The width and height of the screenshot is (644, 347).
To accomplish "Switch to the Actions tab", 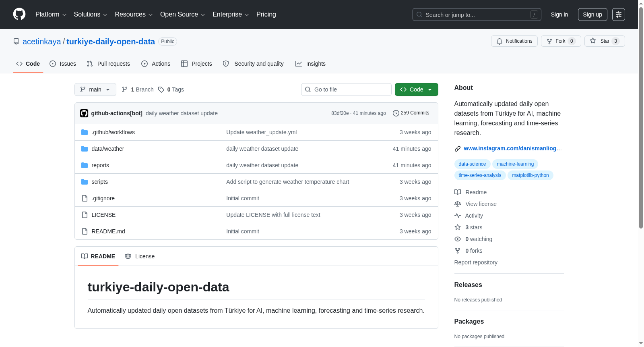I will click(x=156, y=64).
